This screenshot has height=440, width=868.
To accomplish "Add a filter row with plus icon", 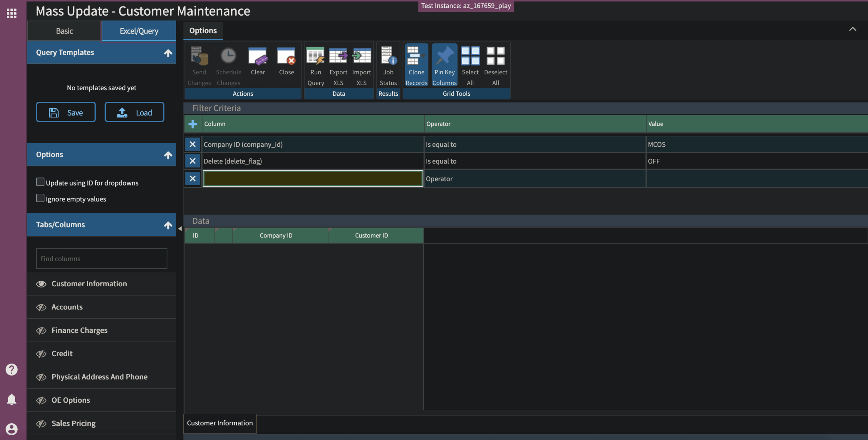I will point(193,124).
